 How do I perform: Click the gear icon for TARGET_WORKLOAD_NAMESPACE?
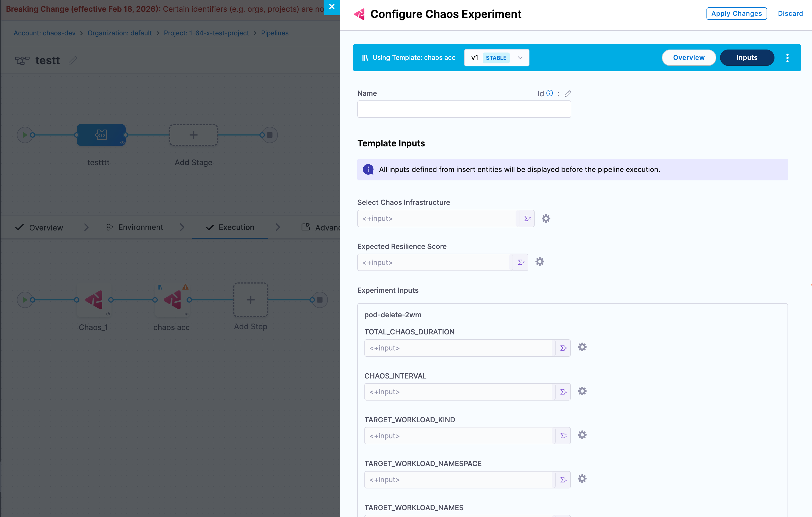[x=582, y=479]
